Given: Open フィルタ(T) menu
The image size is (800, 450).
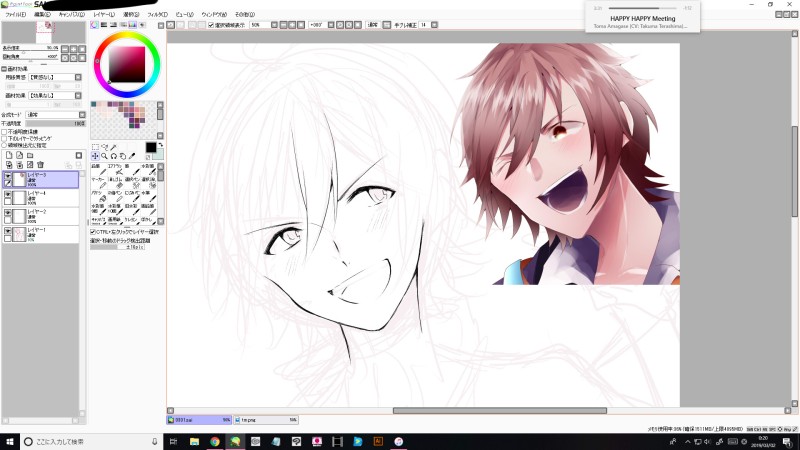Looking at the screenshot, I should click(x=157, y=15).
